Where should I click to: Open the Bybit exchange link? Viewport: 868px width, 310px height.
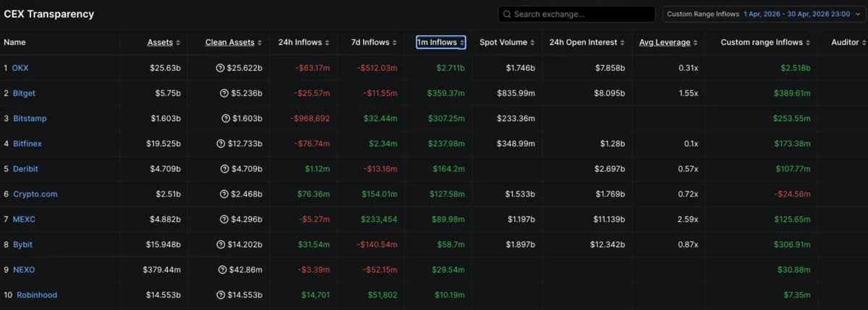tap(22, 245)
